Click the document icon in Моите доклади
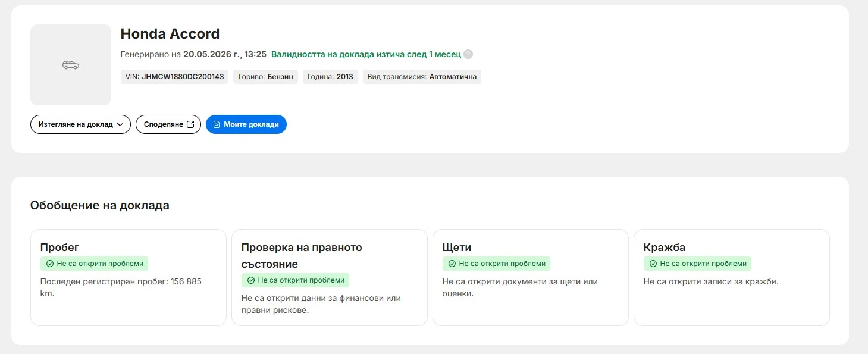 pos(217,124)
